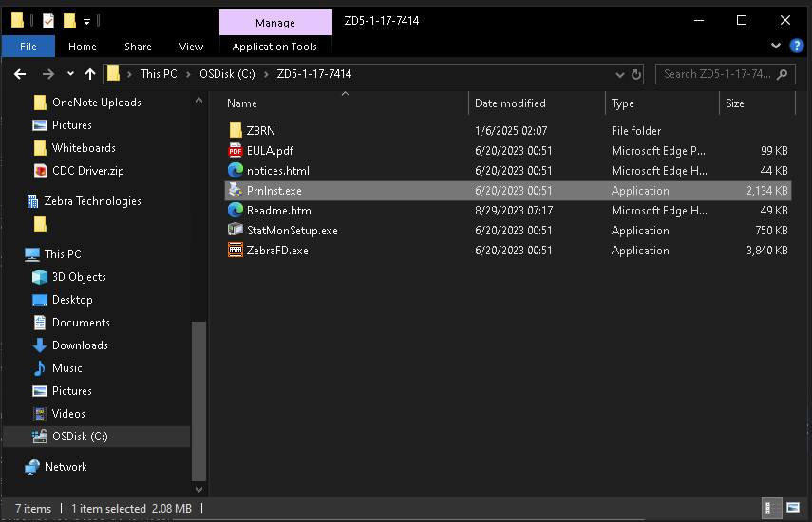Open the address bar history dropdown

coord(620,74)
